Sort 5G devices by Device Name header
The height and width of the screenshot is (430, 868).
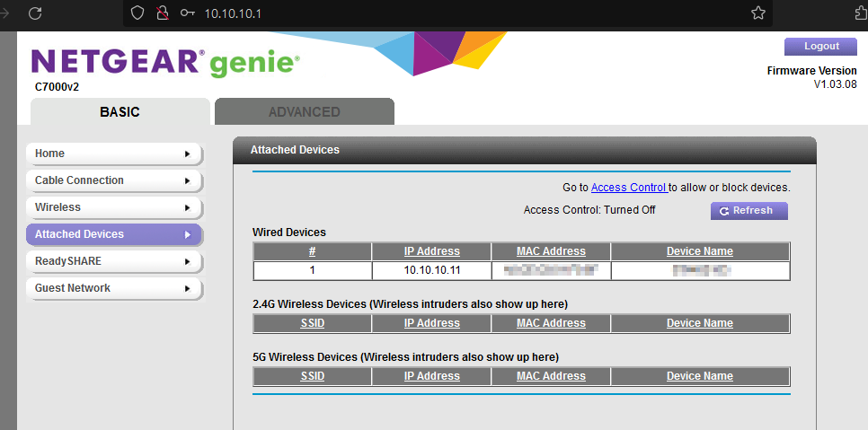point(700,376)
